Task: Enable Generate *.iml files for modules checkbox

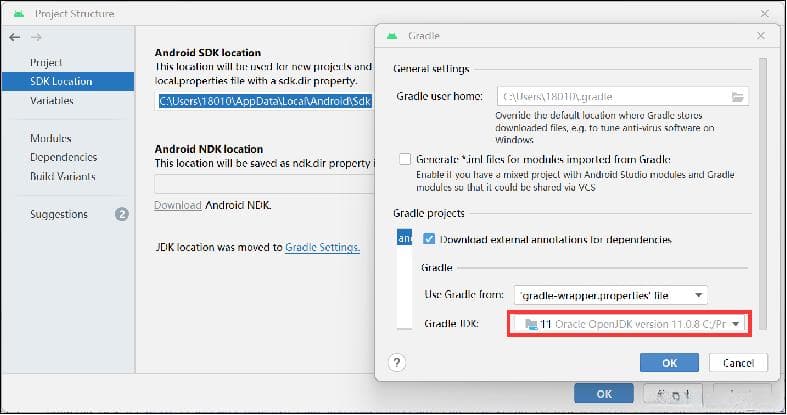Action: tap(405, 159)
